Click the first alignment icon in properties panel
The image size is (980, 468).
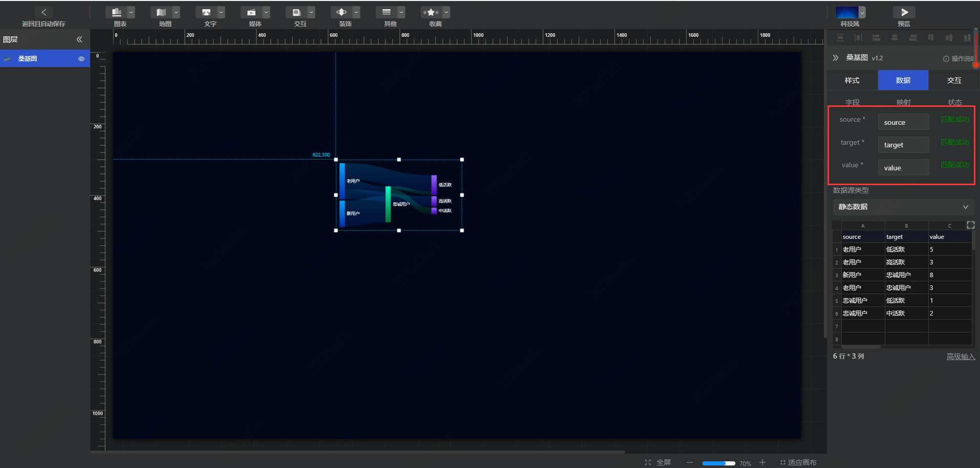tap(840, 38)
